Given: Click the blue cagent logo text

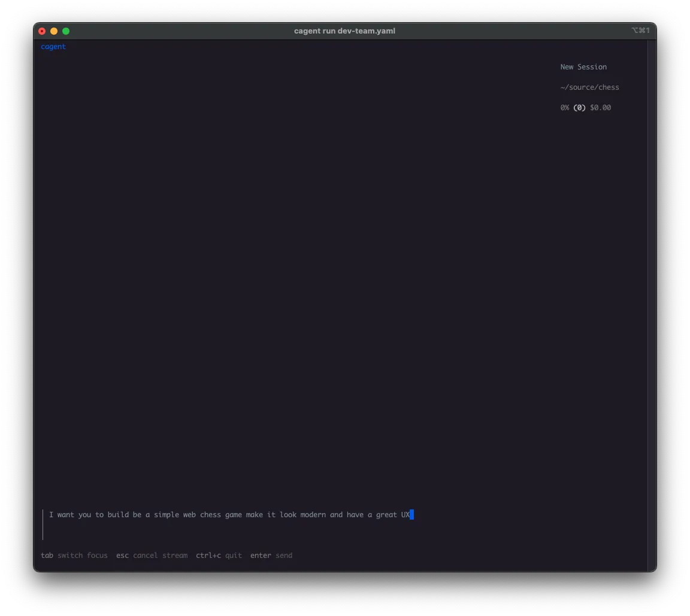Looking at the screenshot, I should click(53, 46).
